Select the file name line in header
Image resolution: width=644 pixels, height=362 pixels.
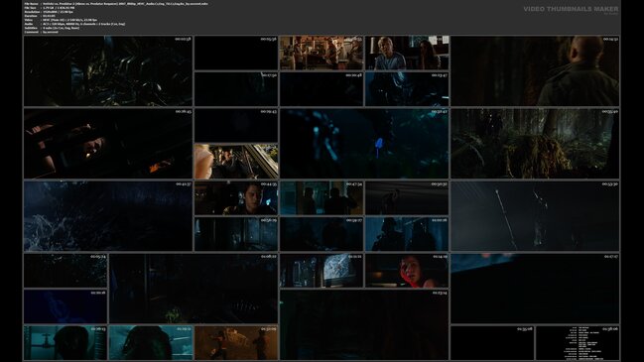[x=116, y=4]
